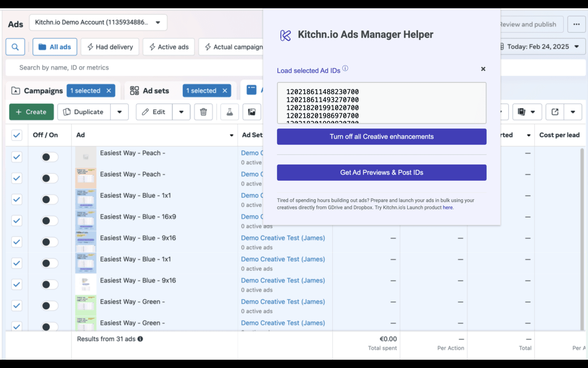Open ad preview image icon
Screen dimensions: 588x368
(x=252, y=112)
